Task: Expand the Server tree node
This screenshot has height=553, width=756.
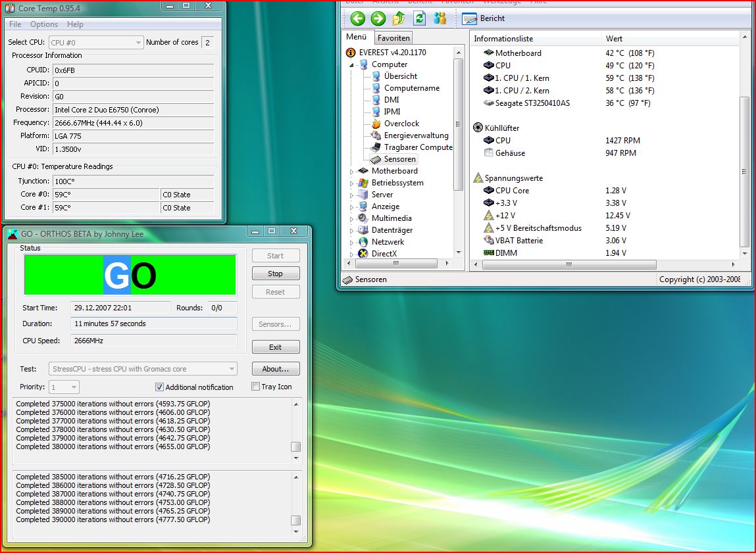Action: 351,195
